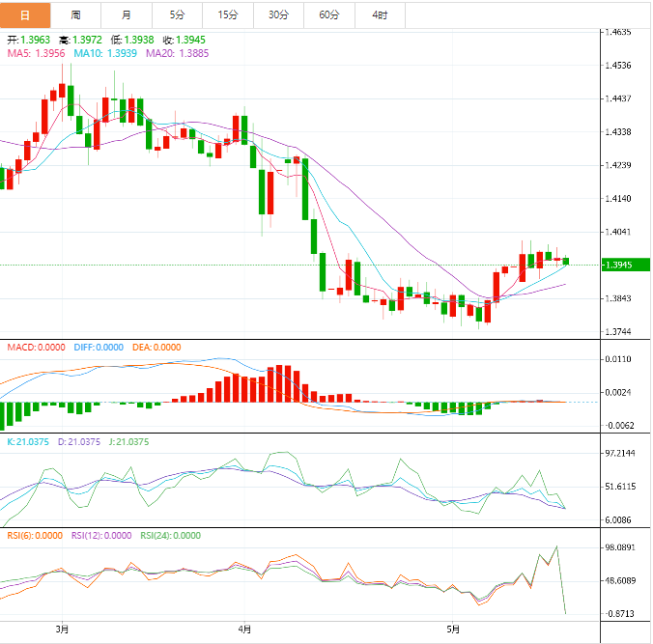Click the 1.4239 price axis label
The height and width of the screenshot is (644, 653).
(618, 165)
